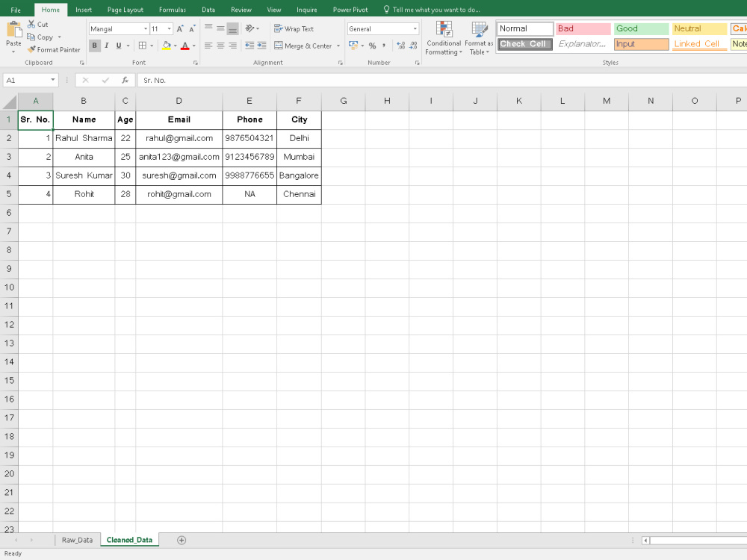This screenshot has height=560, width=747.
Task: Open the Power Pivot tab
Action: [x=350, y=10]
